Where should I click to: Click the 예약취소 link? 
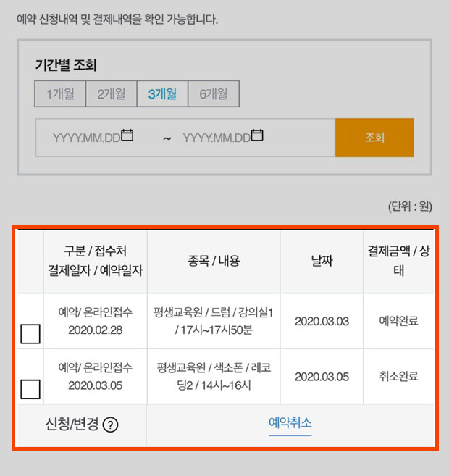point(290,423)
